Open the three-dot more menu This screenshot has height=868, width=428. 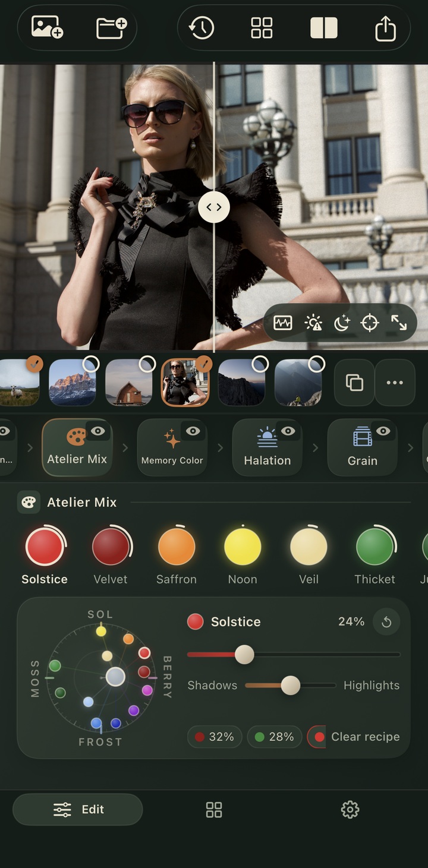395,383
